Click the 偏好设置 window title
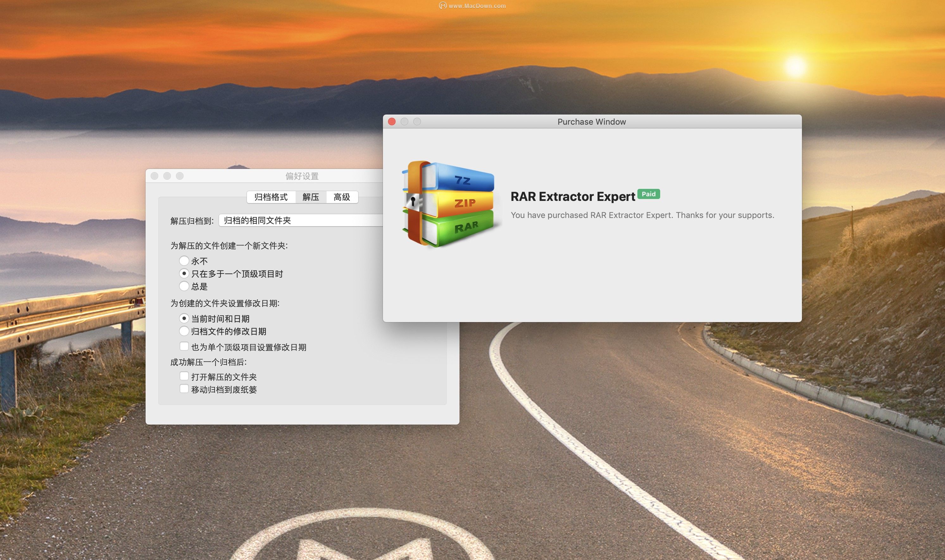Screen dimensions: 945x560 (x=302, y=176)
